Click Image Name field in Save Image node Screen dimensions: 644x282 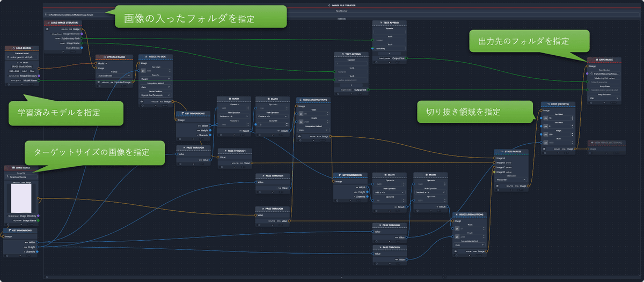tap(605, 90)
